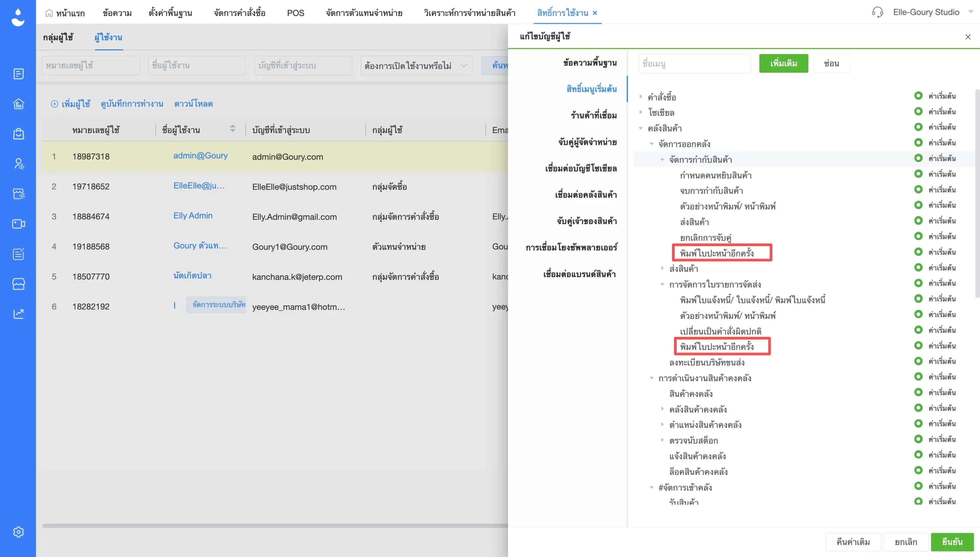Image resolution: width=980 pixels, height=557 pixels.
Task: Click the ยกเลิก button
Action: click(906, 542)
